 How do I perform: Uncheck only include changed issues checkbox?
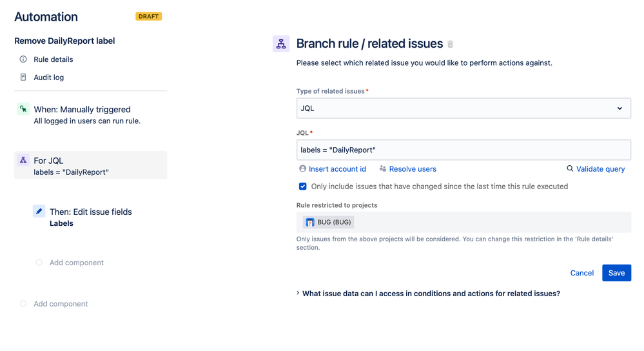[303, 186]
